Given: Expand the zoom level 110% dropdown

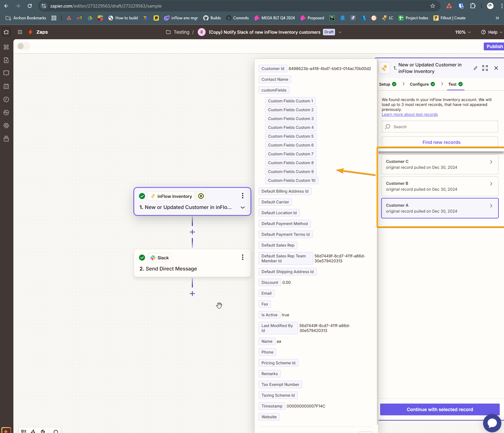Looking at the screenshot, I should (x=463, y=32).
